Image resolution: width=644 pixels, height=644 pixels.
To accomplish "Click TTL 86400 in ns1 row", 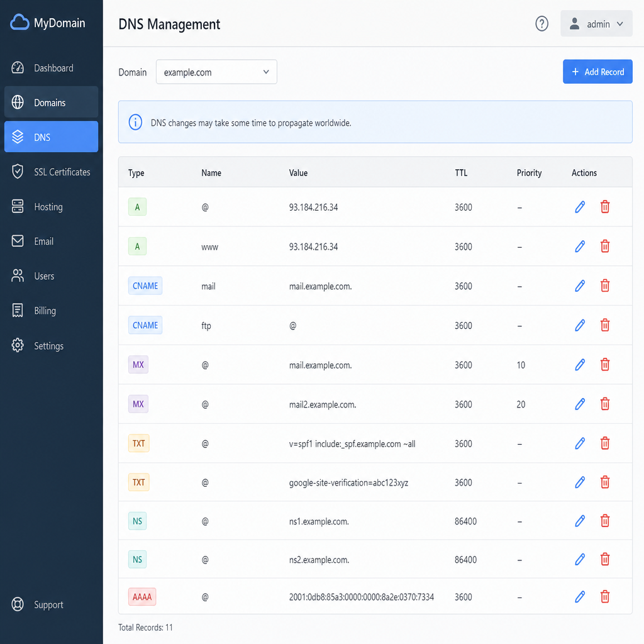I will [465, 521].
